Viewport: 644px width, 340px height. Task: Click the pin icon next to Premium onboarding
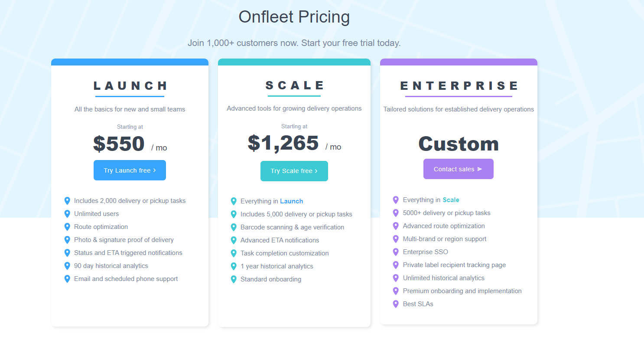pyautogui.click(x=396, y=291)
